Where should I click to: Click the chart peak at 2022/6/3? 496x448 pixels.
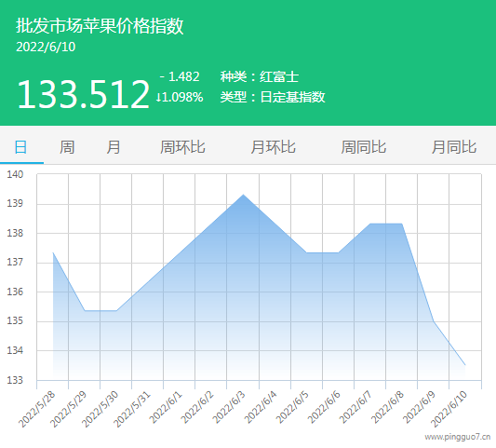243,195
